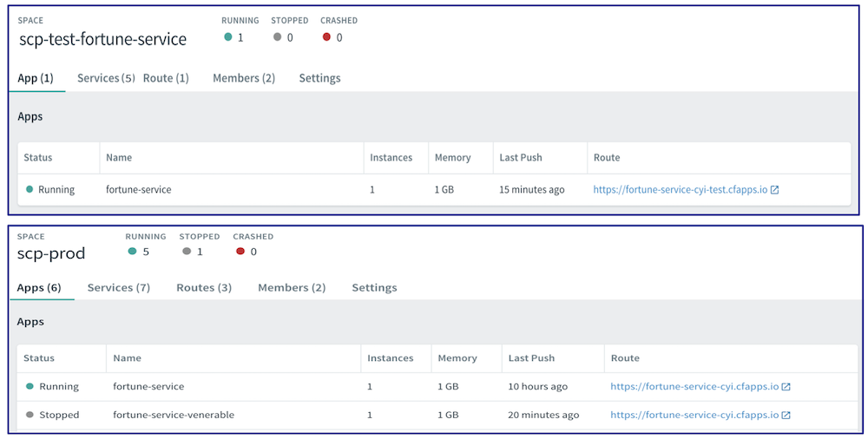Click green status dot in test fortune-service row
Viewport: 868px width, 439px height.
tap(30, 189)
